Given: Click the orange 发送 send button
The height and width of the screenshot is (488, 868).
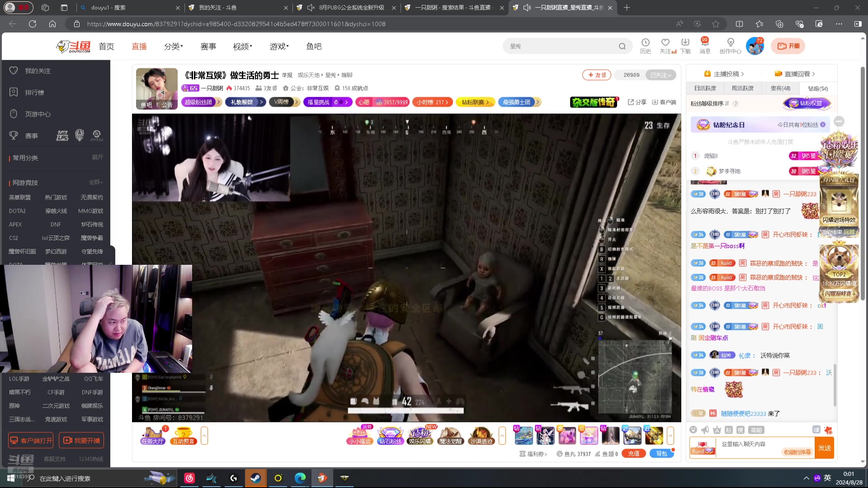Looking at the screenshot, I should (824, 448).
